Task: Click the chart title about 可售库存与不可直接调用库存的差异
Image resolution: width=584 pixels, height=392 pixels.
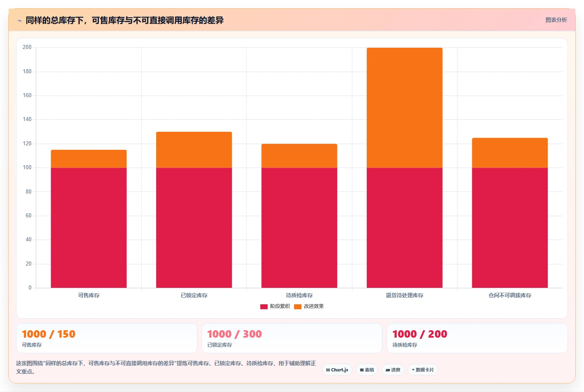Action: tap(124, 20)
